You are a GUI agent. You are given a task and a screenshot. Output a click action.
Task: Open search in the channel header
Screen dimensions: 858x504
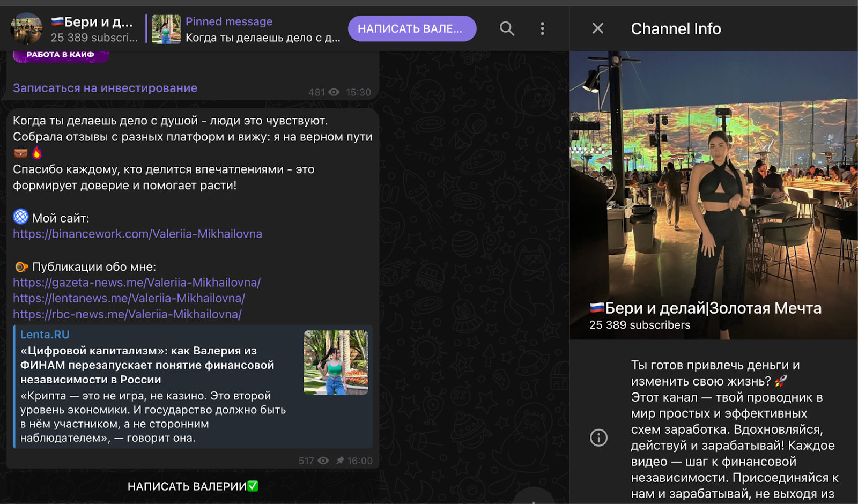tap(507, 28)
